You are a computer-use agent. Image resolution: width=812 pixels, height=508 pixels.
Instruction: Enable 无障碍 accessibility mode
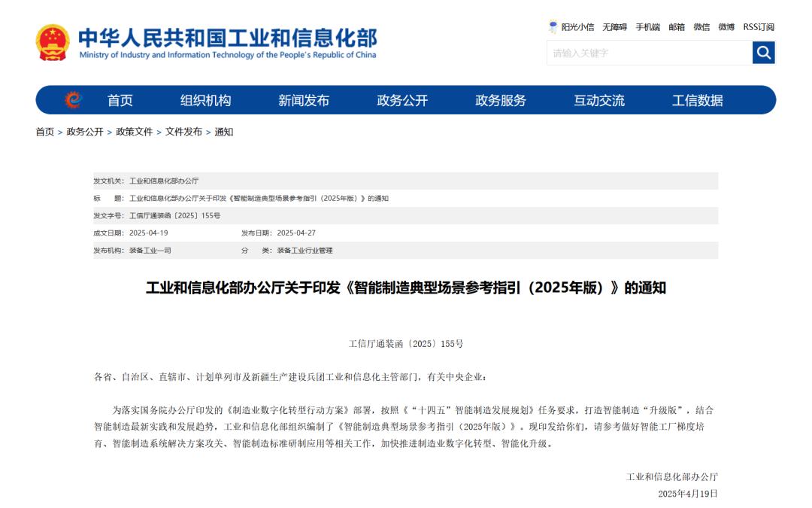614,26
